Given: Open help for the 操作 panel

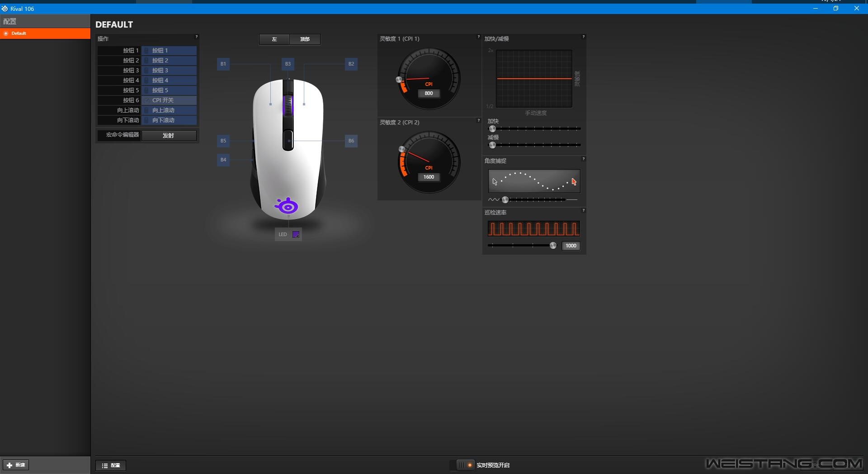Looking at the screenshot, I should 196,37.
